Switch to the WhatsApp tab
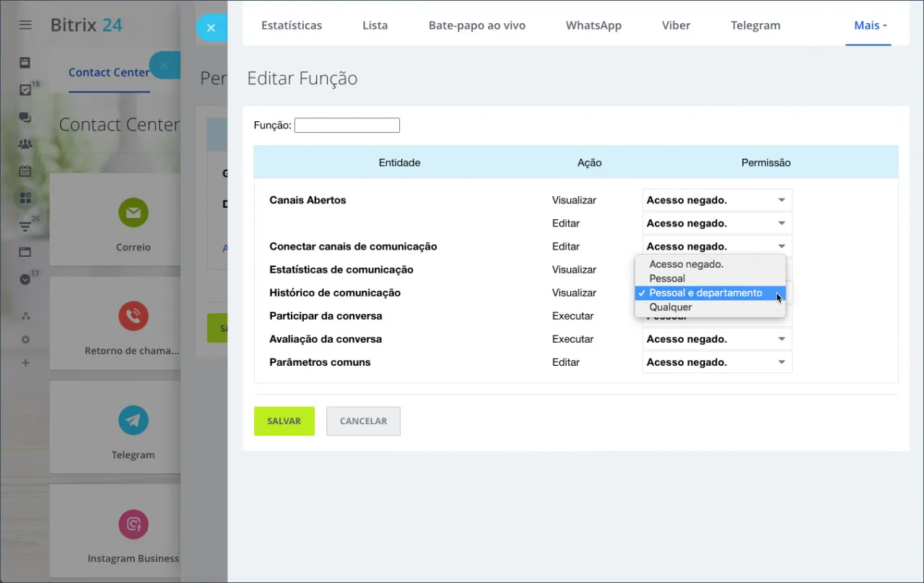Screen dimensions: 924x583 (593, 25)
